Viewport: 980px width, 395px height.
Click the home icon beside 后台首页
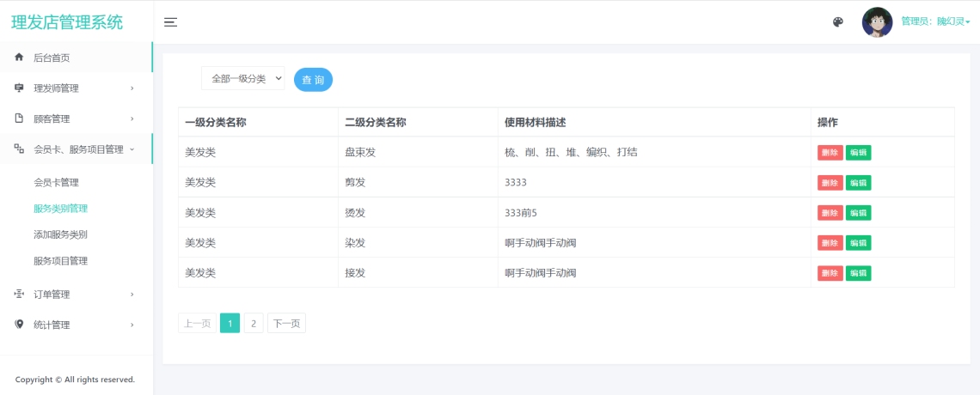pos(19,58)
